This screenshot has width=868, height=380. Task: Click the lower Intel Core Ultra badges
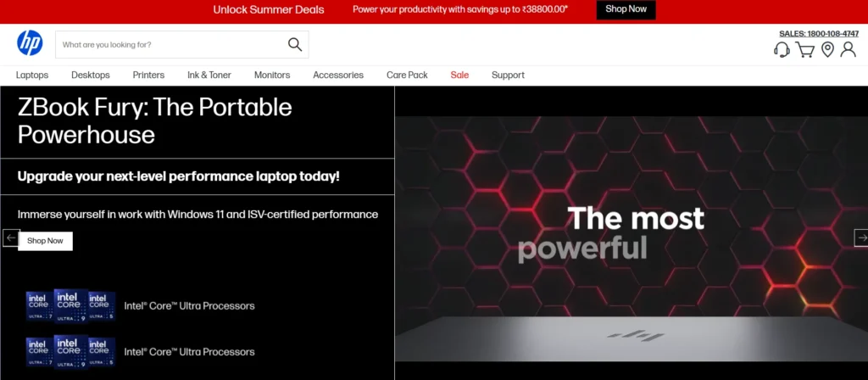click(x=70, y=351)
